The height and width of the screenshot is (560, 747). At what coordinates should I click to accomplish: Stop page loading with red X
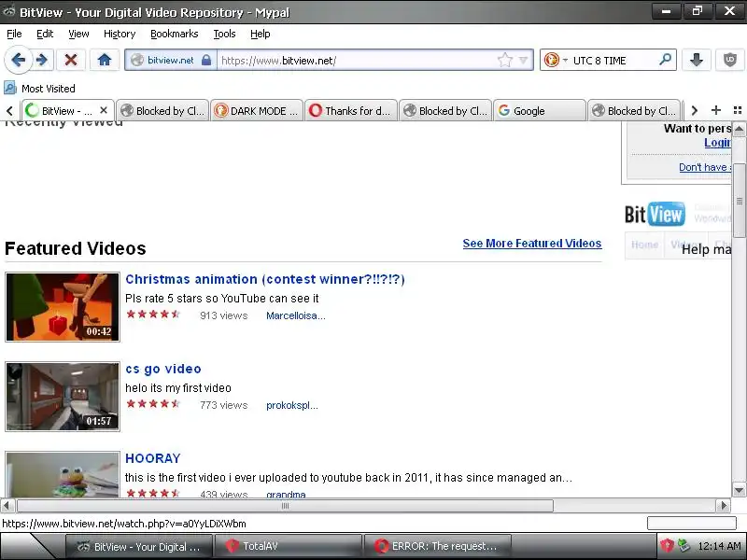tap(71, 60)
